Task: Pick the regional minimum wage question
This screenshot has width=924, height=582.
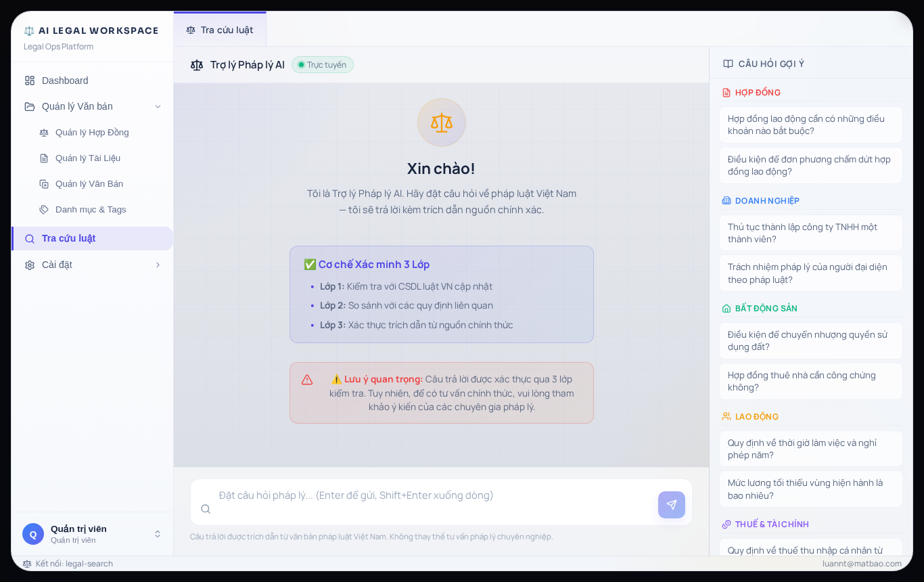Action: click(x=811, y=489)
